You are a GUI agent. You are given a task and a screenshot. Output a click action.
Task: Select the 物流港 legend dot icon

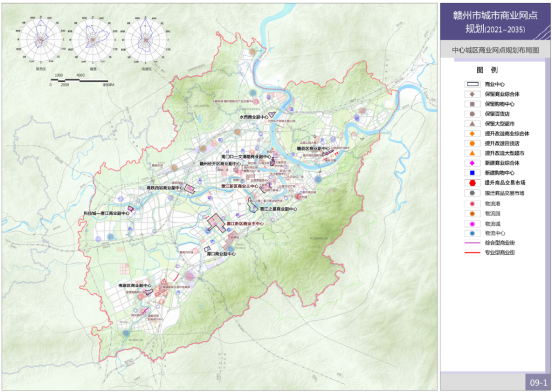click(x=472, y=203)
